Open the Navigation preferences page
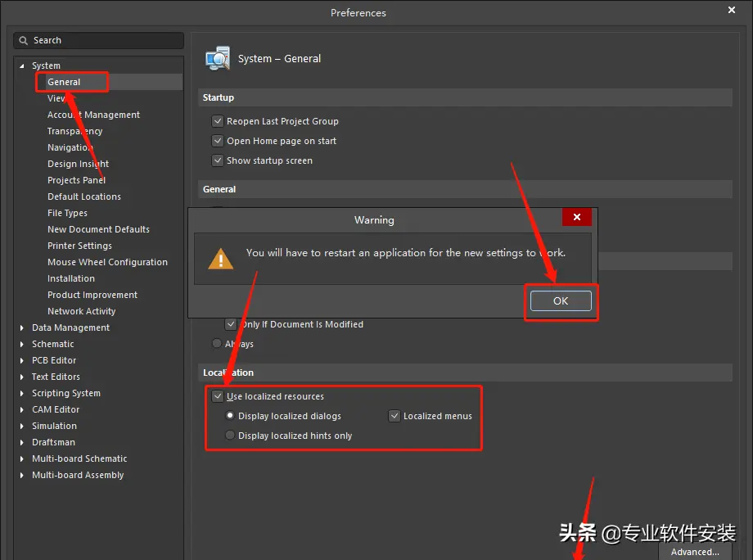This screenshot has width=753, height=560. click(70, 147)
